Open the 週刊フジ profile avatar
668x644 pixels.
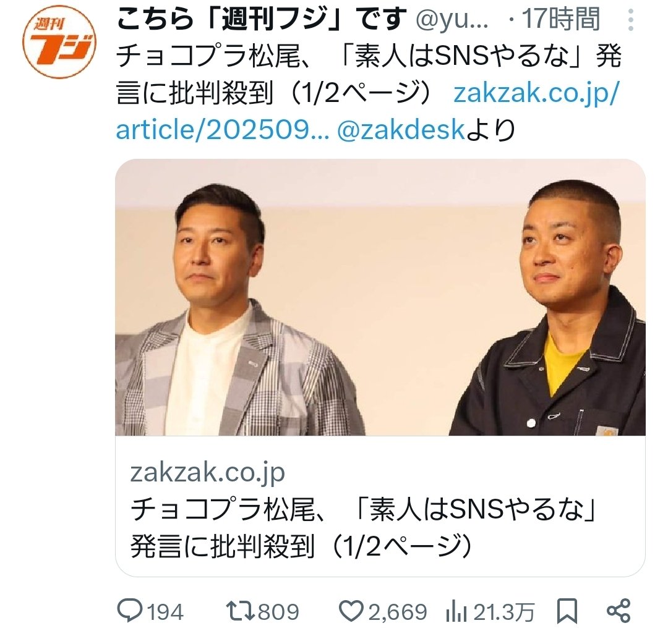click(x=59, y=41)
